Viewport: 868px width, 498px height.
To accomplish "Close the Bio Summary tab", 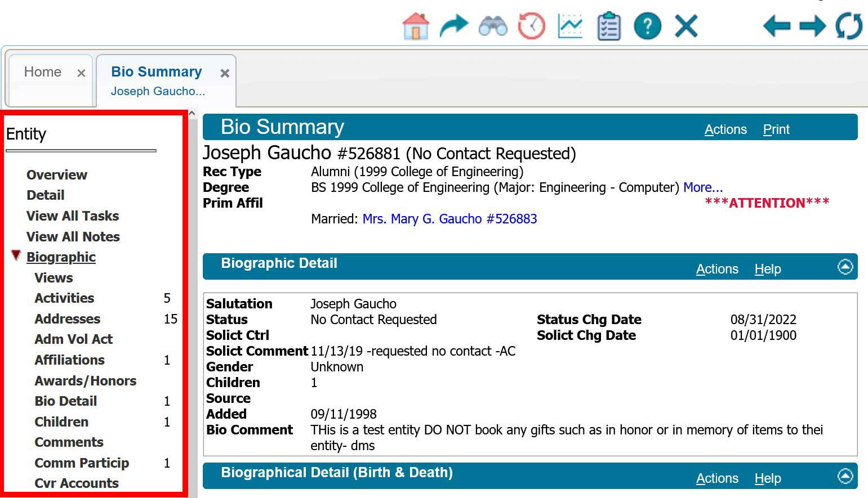I will (x=225, y=73).
